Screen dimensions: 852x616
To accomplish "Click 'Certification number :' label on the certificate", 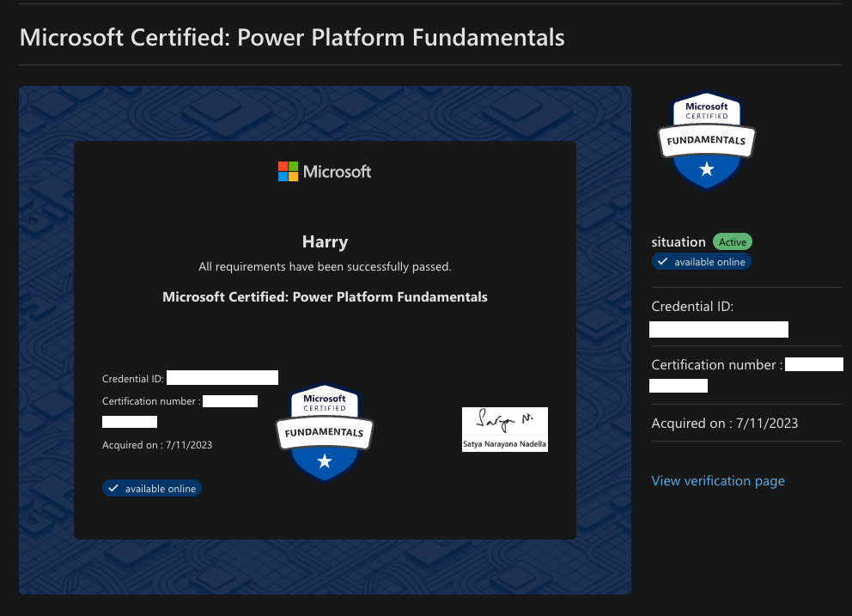I will coord(152,400).
